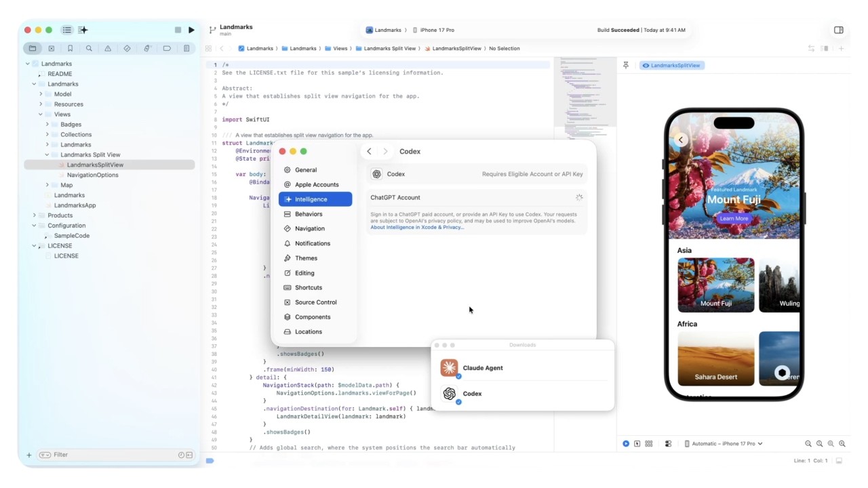Click Sahara Desert thumbnail under Africa
The width and height of the screenshot is (868, 488).
[x=715, y=359]
